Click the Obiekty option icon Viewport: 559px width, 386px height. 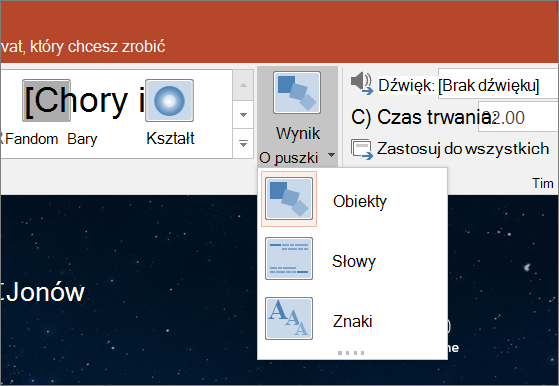click(289, 199)
